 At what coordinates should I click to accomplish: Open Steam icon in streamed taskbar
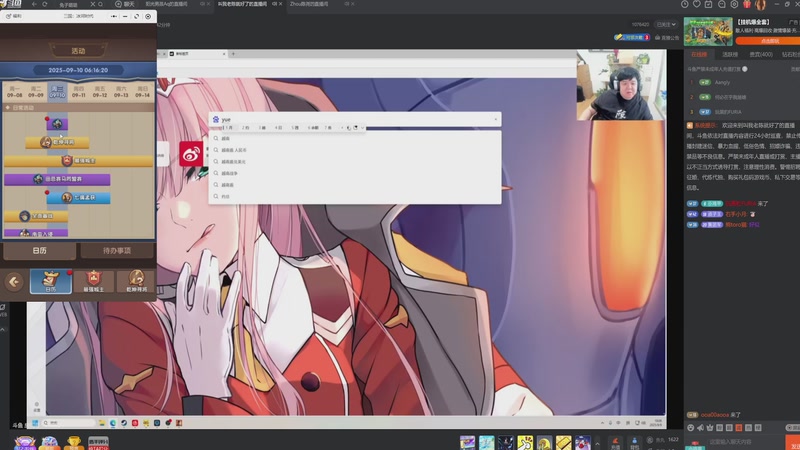click(x=124, y=423)
